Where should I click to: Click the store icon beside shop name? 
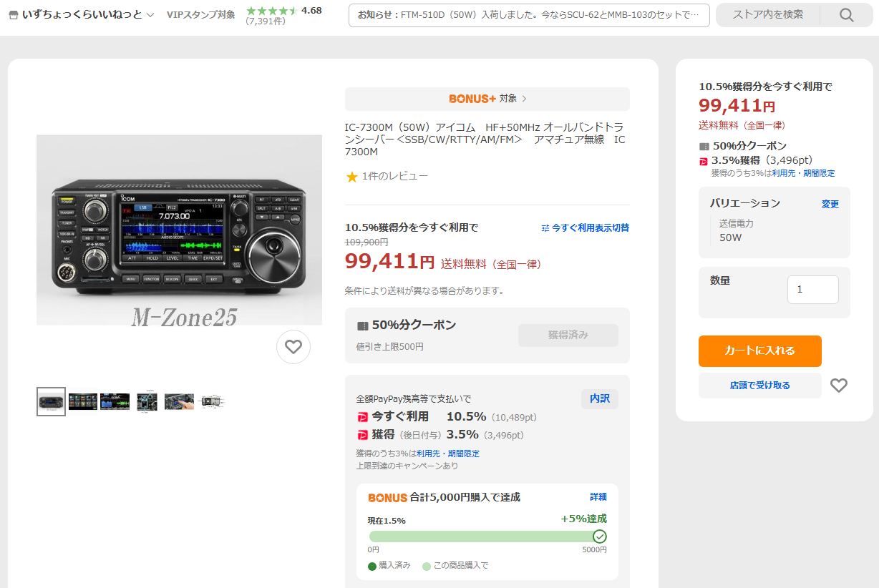point(13,15)
